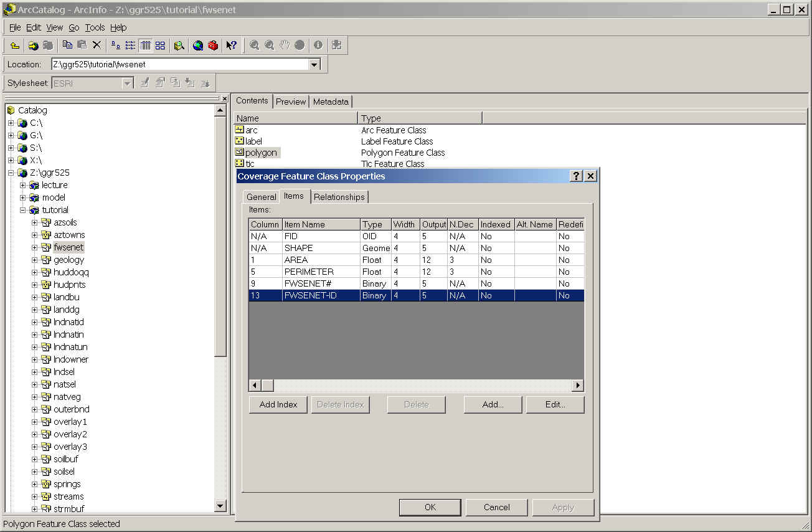This screenshot has height=532, width=812.
Task: Open the Edit menu
Action: click(33, 27)
